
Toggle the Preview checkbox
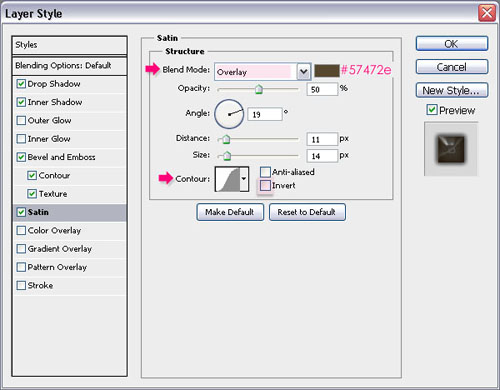click(432, 110)
